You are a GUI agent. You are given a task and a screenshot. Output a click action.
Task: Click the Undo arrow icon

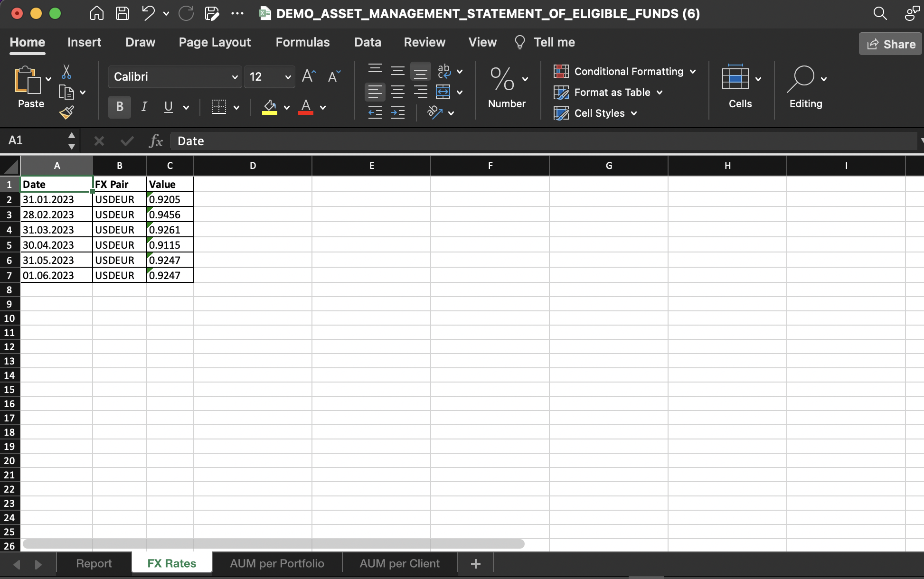tap(148, 13)
